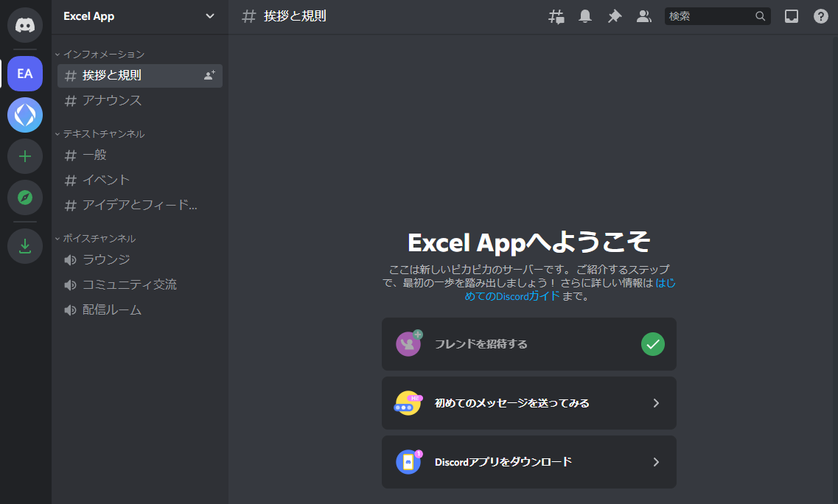Click green checkmark on フレンドを招待する

653,344
